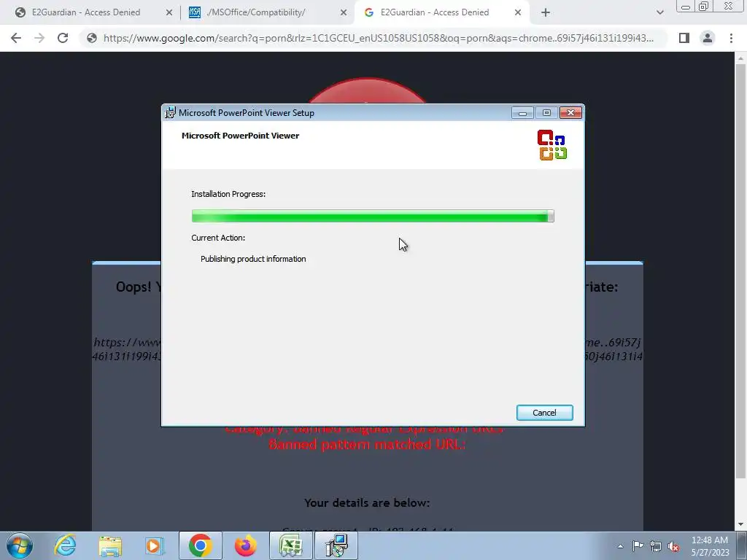Close the active E2Guardian tab

(518, 13)
